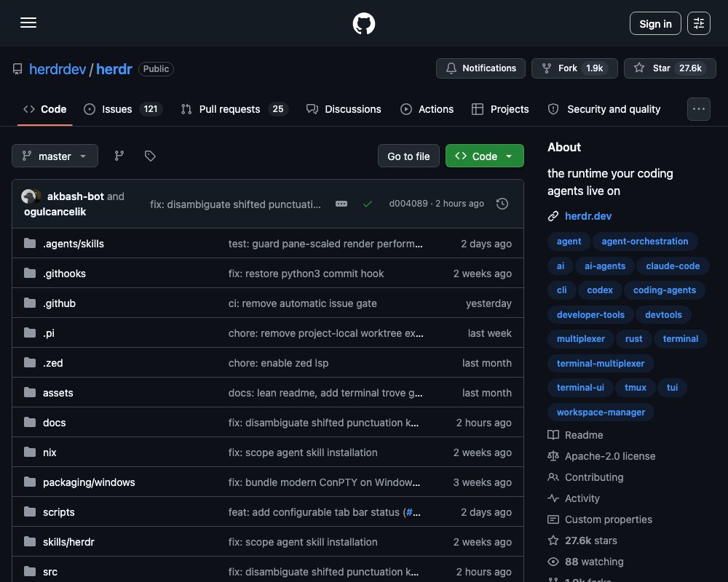Screen dimensions: 728x582
Task: Select the agent-orchestration topic tag
Action: click(644, 242)
